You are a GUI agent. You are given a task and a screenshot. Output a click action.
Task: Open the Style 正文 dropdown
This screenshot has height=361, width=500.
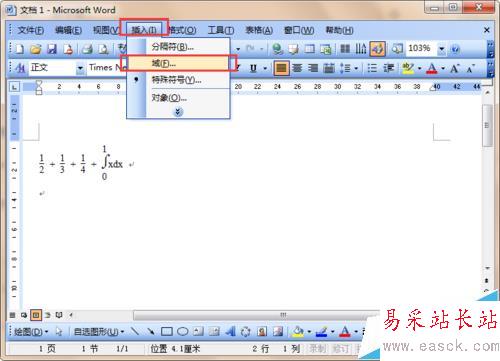[x=80, y=68]
